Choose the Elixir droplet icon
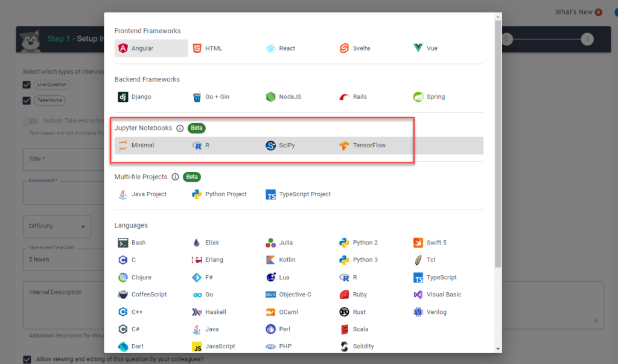 coord(197,243)
